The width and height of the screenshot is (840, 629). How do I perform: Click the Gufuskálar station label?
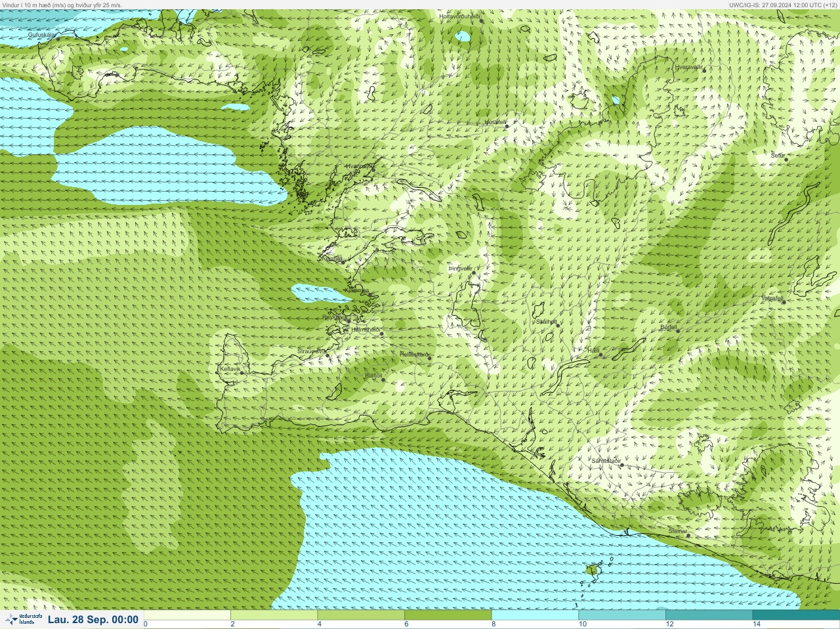(x=42, y=35)
